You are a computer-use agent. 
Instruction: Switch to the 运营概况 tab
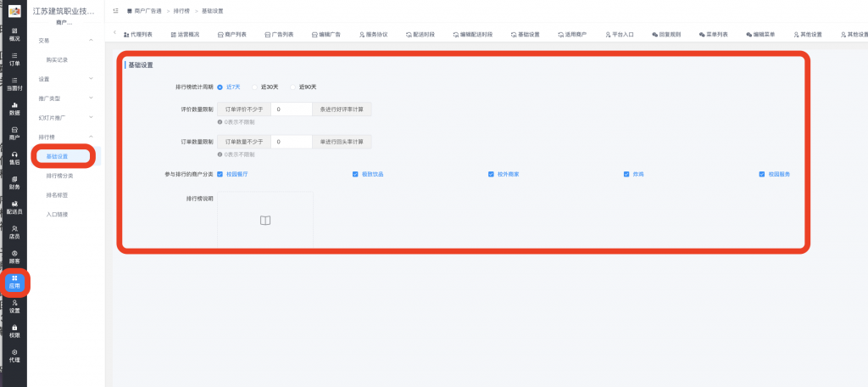tap(185, 35)
